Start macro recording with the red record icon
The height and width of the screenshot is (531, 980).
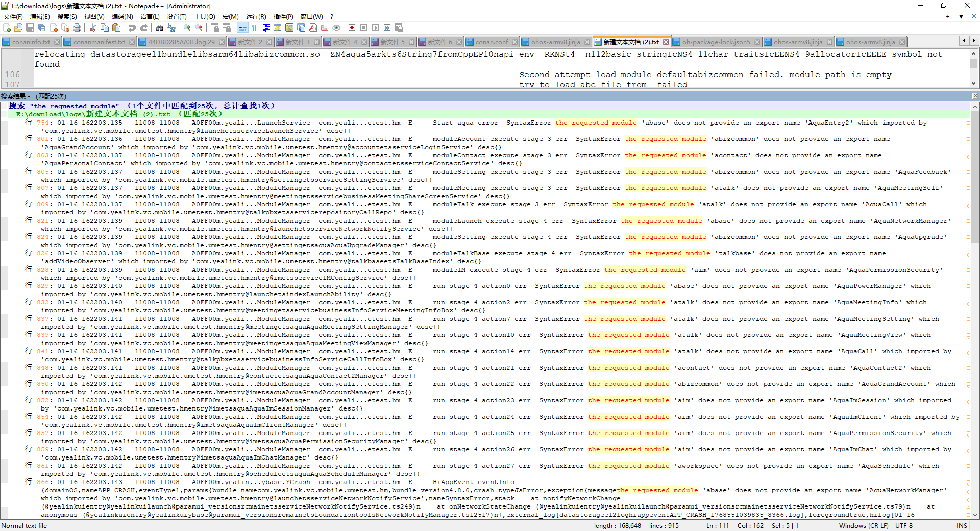[x=352, y=28]
